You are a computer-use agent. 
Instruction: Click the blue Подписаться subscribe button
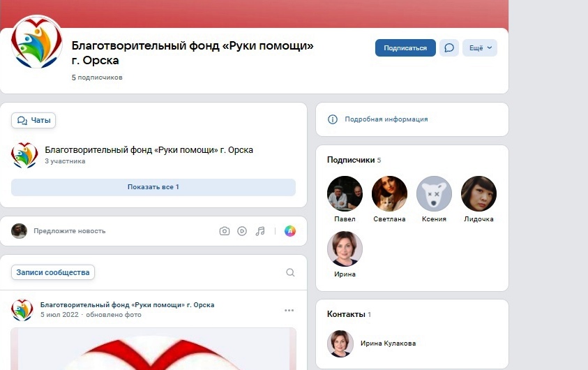[405, 48]
